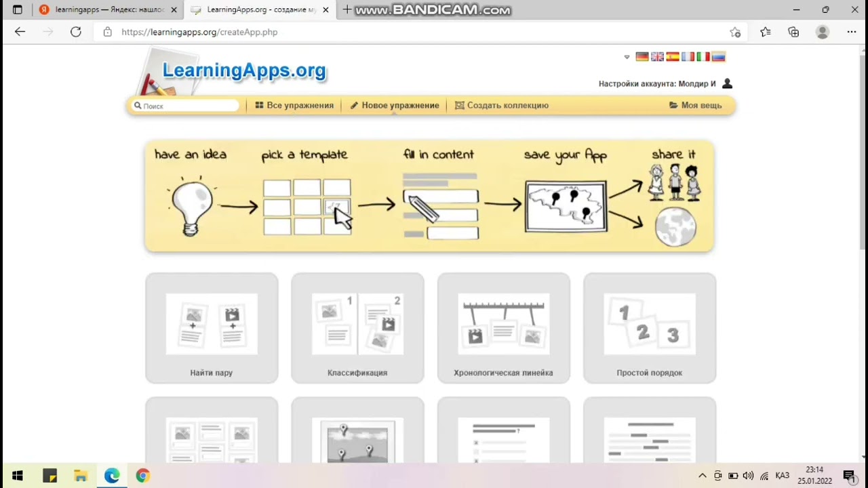
Task: Click the Meet Now camera tray icon
Action: point(718,476)
